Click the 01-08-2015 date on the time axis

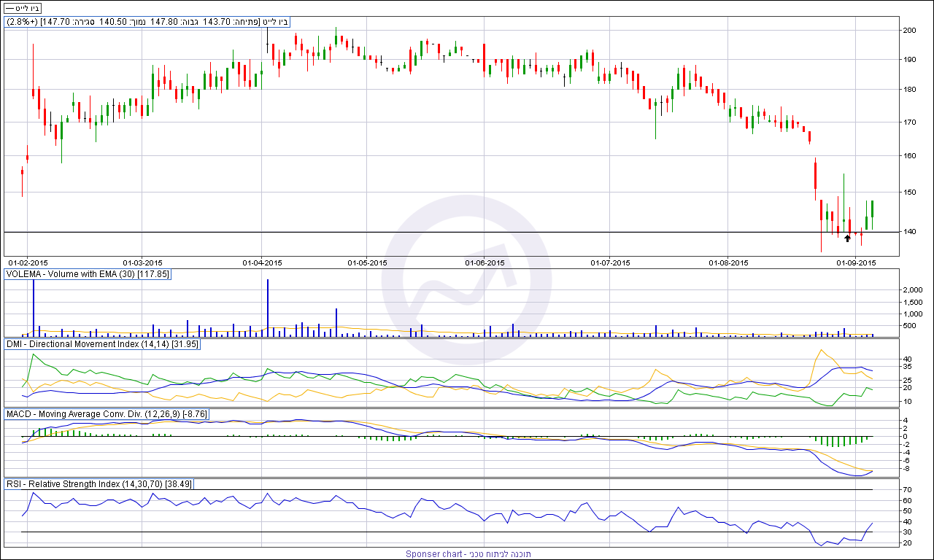tap(729, 262)
